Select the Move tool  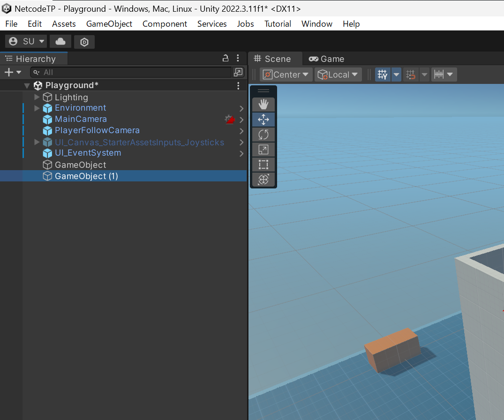pyautogui.click(x=263, y=120)
